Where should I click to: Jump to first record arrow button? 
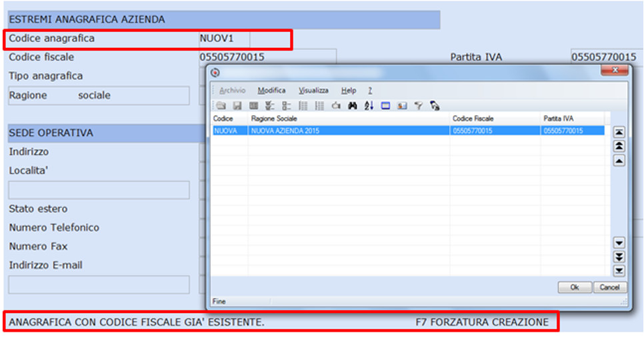pyautogui.click(x=619, y=132)
